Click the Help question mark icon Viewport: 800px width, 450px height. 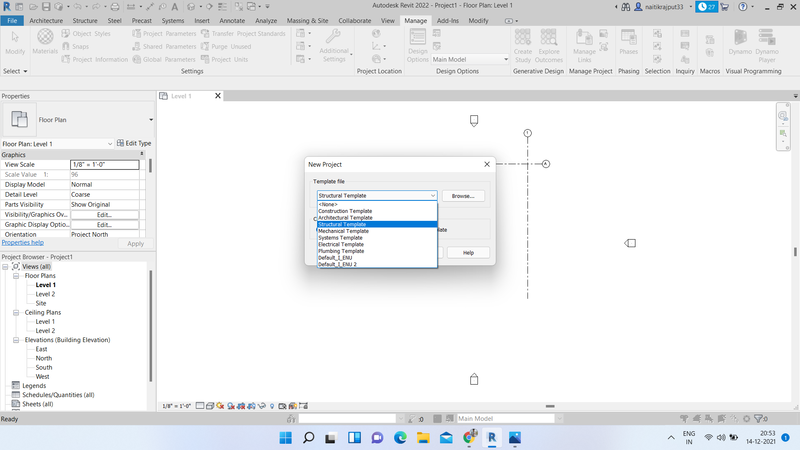(743, 7)
